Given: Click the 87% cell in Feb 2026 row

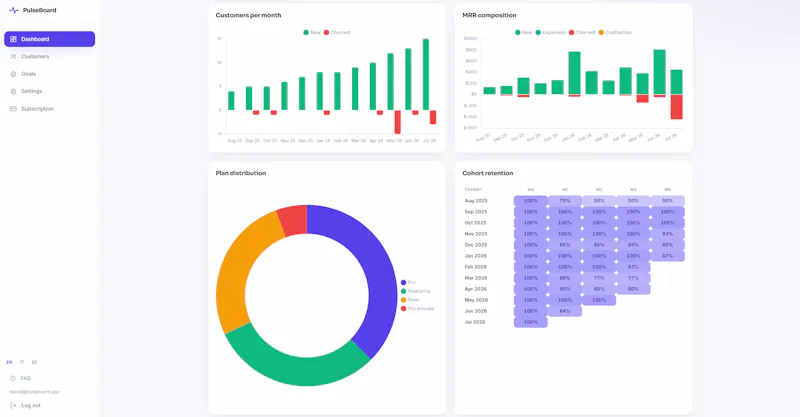Looking at the screenshot, I should [633, 267].
